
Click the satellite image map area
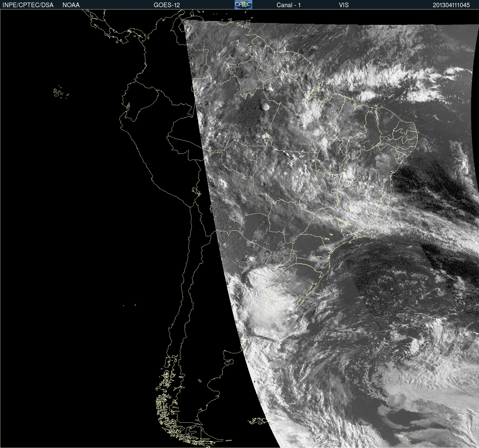click(239, 229)
